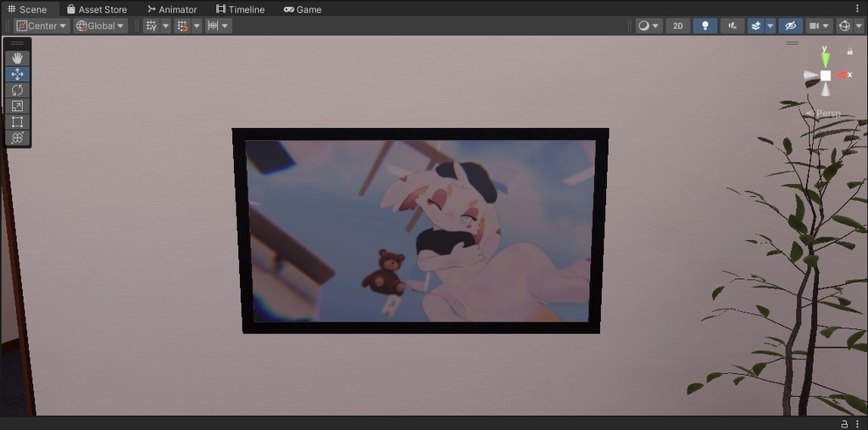Click the green Y axis gizmo cone
868x430 pixels.
826,59
